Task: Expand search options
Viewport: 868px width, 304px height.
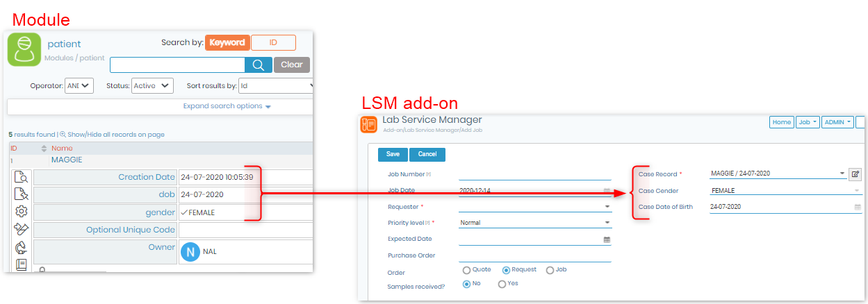Action: click(x=227, y=106)
